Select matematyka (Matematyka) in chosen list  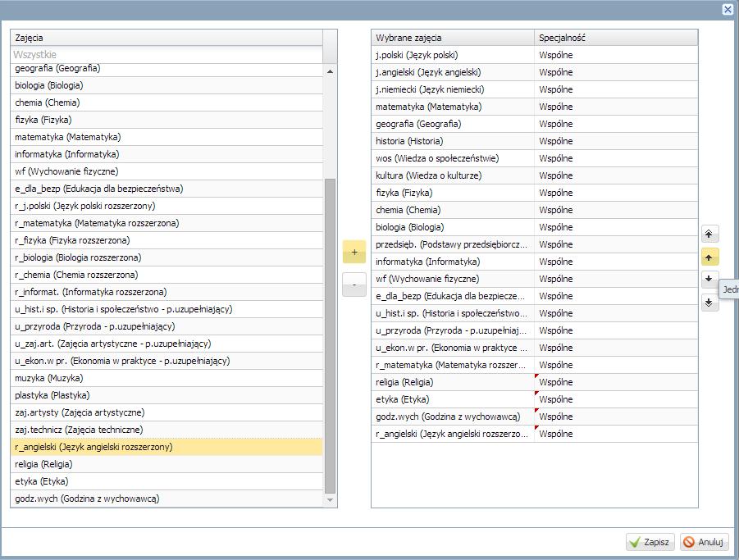point(535,107)
